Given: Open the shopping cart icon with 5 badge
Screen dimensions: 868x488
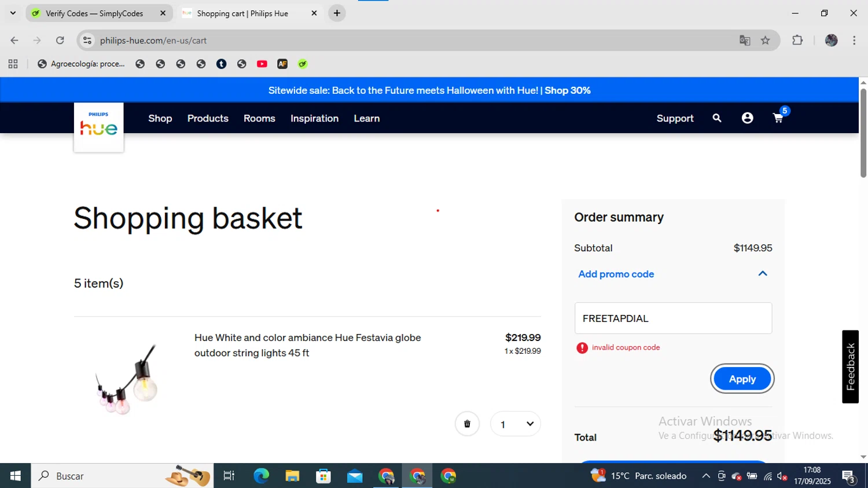Looking at the screenshot, I should 779,118.
